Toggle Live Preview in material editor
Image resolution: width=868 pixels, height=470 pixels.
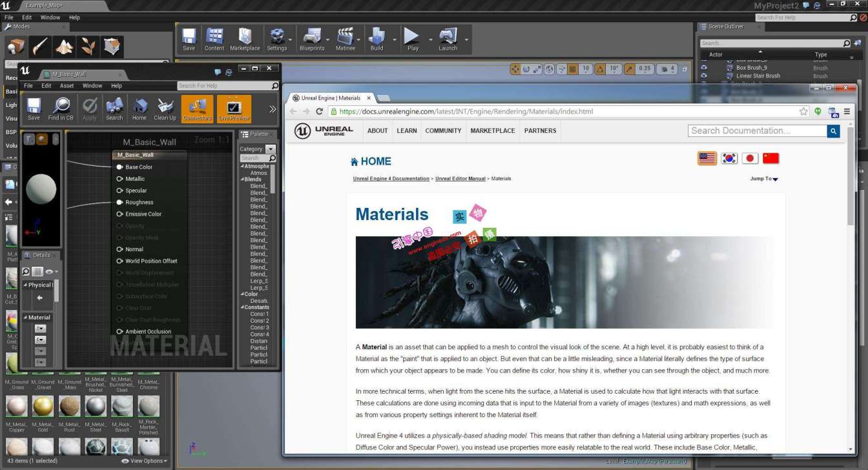pyautogui.click(x=234, y=109)
